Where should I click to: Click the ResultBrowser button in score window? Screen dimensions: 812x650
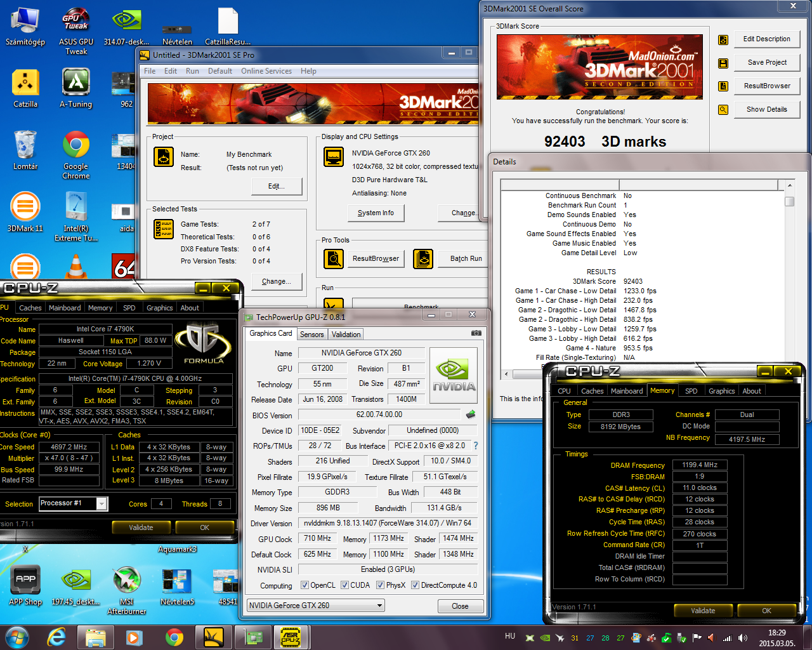767,86
